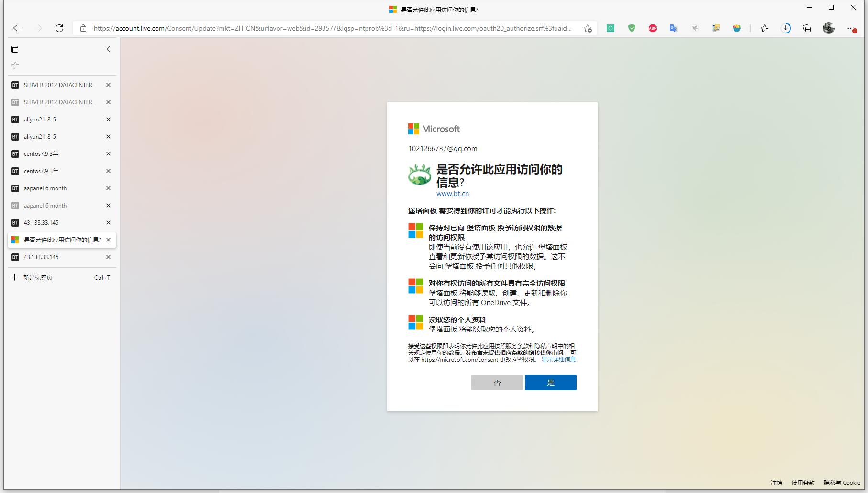This screenshot has height=493, width=868.
Task: Click the forward navigation arrow
Action: [x=38, y=28]
